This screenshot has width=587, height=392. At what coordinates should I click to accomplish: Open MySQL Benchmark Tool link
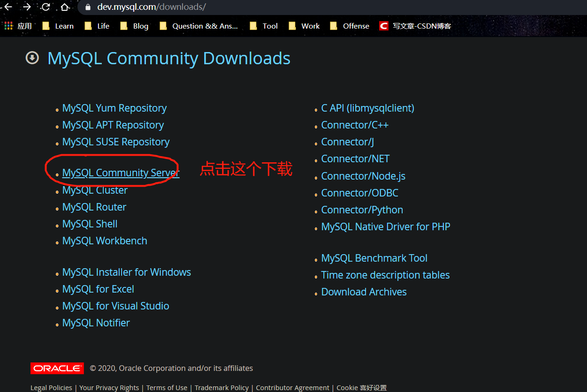[x=374, y=258]
